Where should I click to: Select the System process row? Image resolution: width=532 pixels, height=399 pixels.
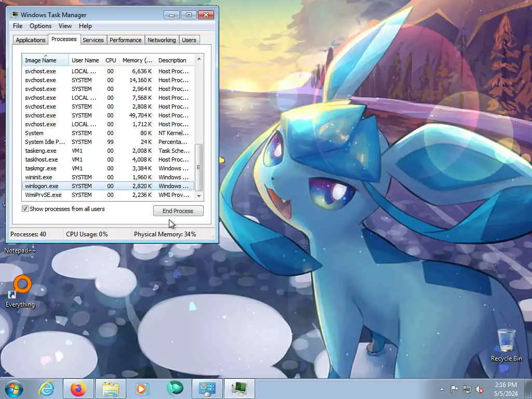[x=108, y=133]
